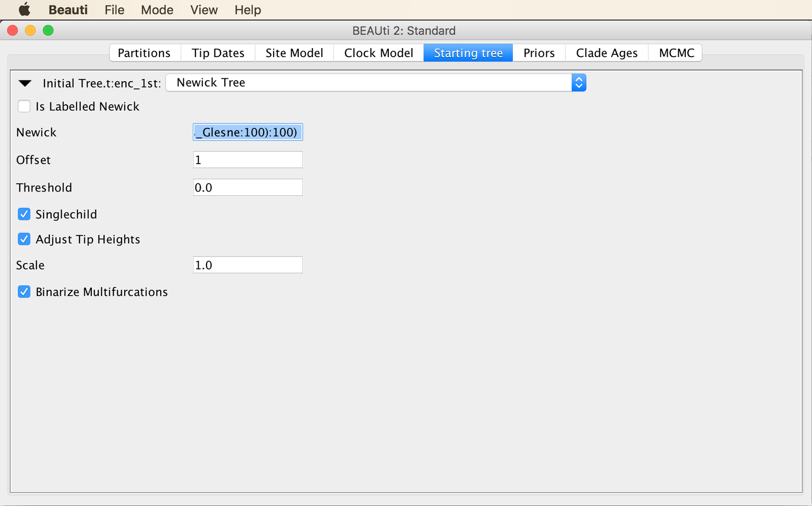Select the Newick Tree combo box
812x506 pixels.
click(x=376, y=83)
